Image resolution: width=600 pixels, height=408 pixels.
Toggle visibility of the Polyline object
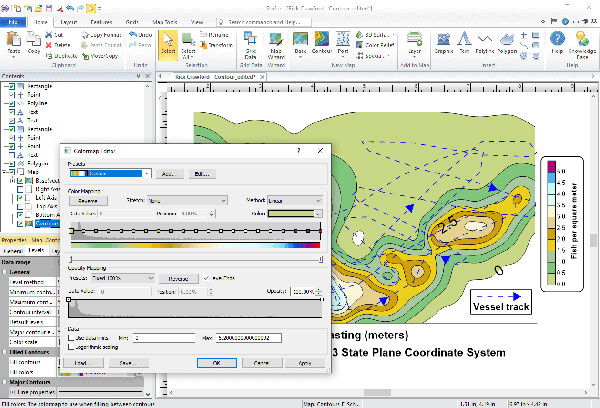(12, 103)
